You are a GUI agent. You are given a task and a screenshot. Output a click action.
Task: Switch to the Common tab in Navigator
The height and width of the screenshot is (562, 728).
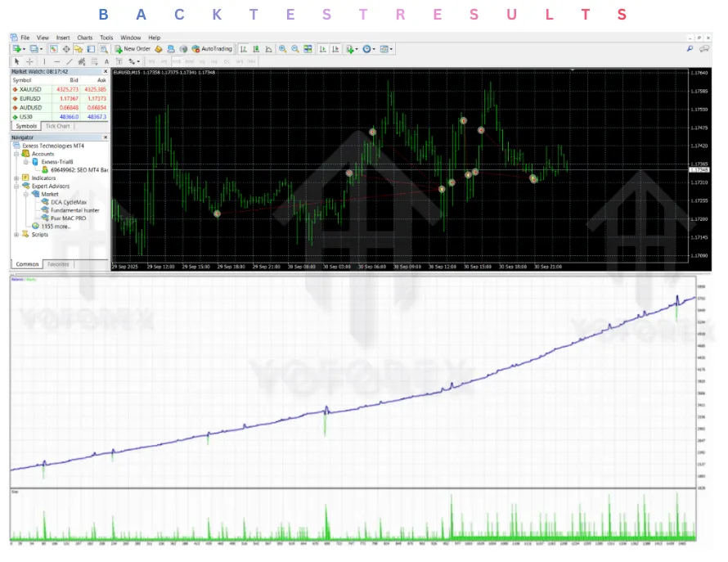pyautogui.click(x=27, y=264)
